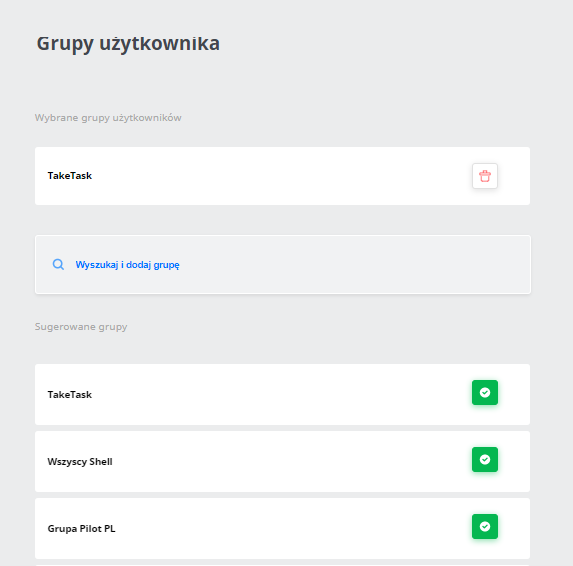Image resolution: width=573 pixels, height=566 pixels.
Task: Click the Sugerowane grupy section label
Action: coord(81,327)
